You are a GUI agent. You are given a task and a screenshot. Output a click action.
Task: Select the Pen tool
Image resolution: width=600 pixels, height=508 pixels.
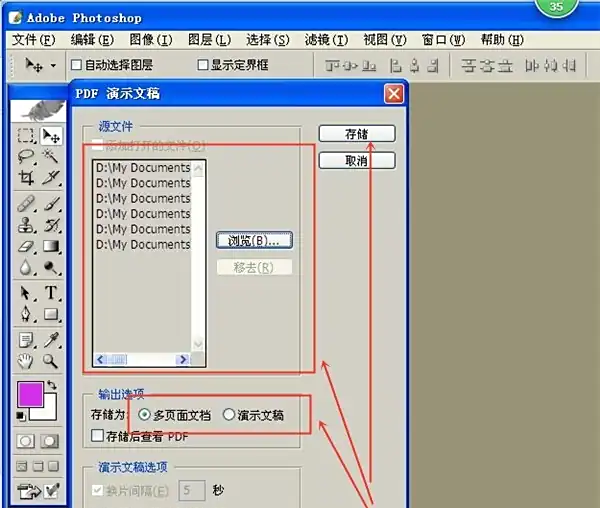26,314
